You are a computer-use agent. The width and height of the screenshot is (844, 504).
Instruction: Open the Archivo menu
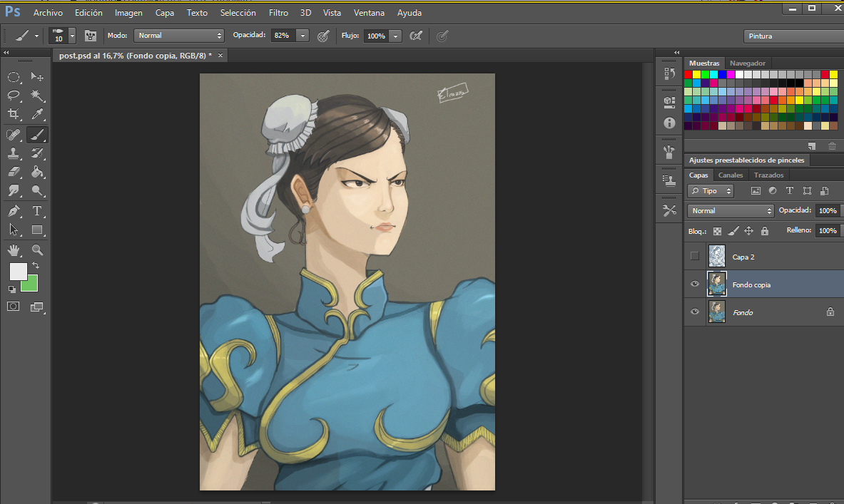click(x=48, y=13)
